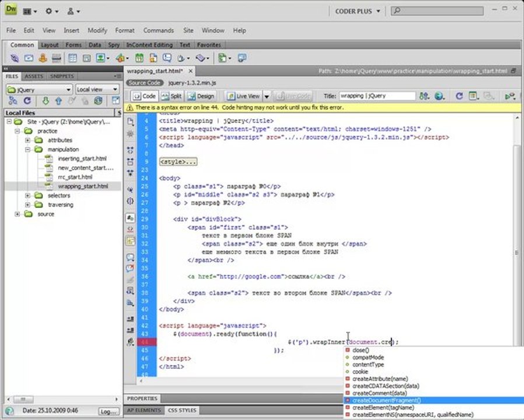Open the Modify menu
The width and height of the screenshot is (524, 420).
pyautogui.click(x=97, y=30)
